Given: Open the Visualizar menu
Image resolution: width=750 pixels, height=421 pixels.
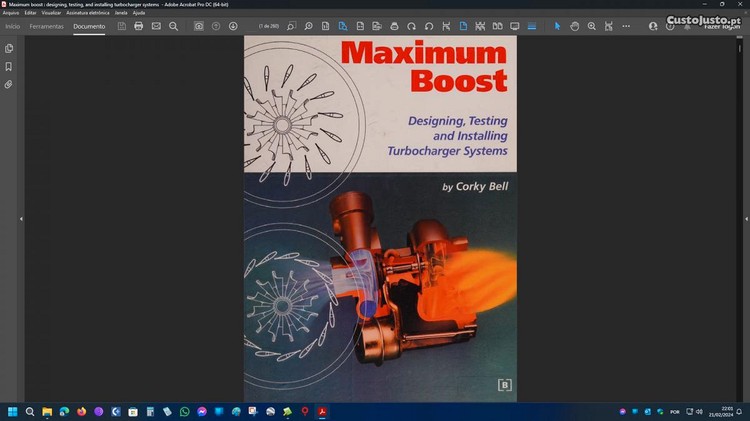Looking at the screenshot, I should click(51, 13).
